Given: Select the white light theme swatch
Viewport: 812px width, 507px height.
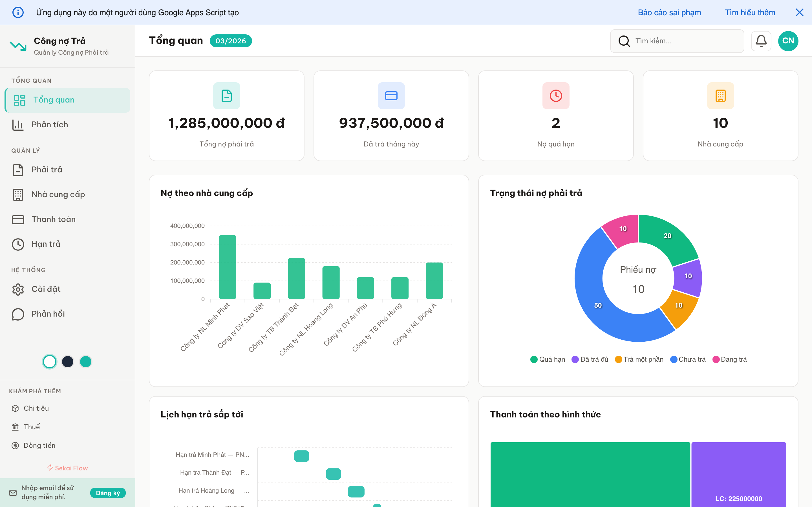Looking at the screenshot, I should point(50,361).
